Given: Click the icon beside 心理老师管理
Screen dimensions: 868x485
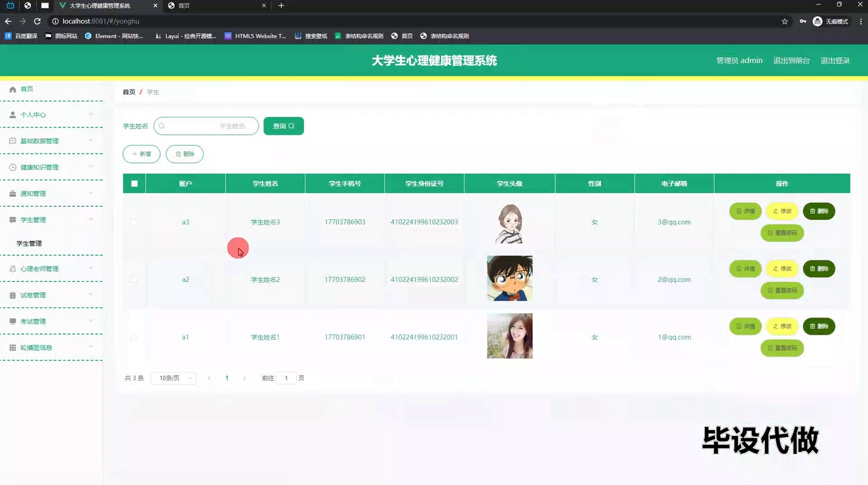Looking at the screenshot, I should (13, 269).
